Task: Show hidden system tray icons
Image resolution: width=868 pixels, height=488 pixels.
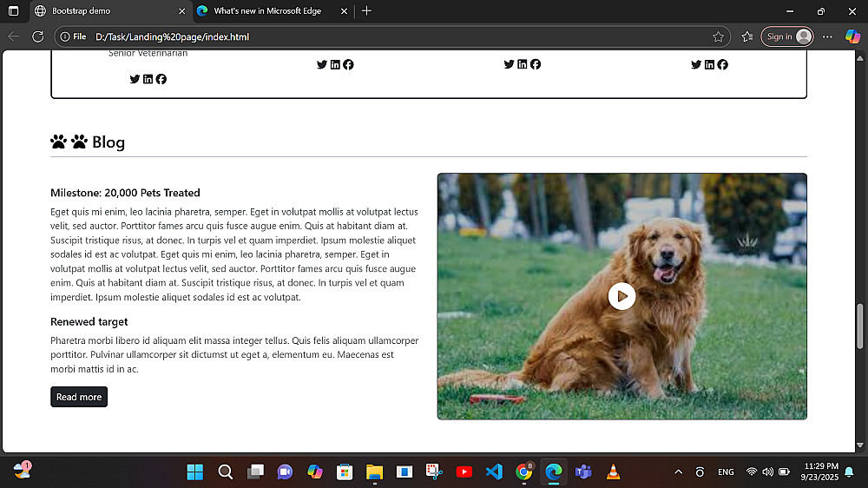Action: tap(678, 472)
